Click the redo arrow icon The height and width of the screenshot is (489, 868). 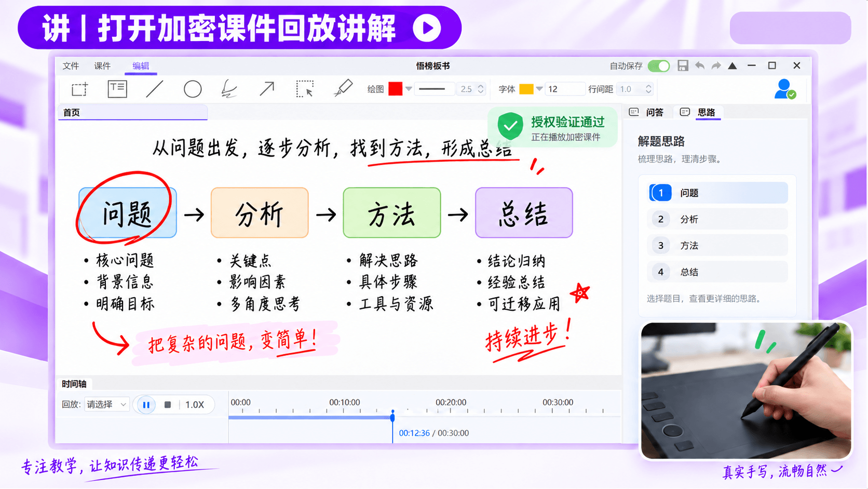[716, 65]
